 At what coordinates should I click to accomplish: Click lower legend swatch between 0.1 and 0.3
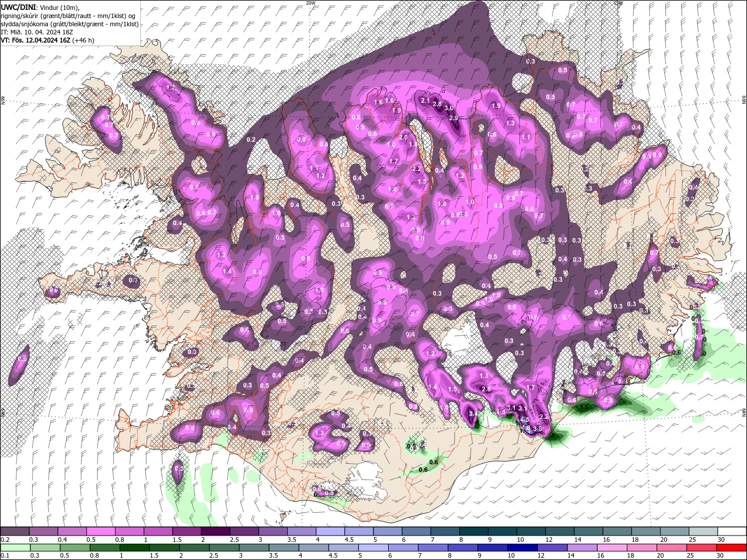click(x=16, y=548)
